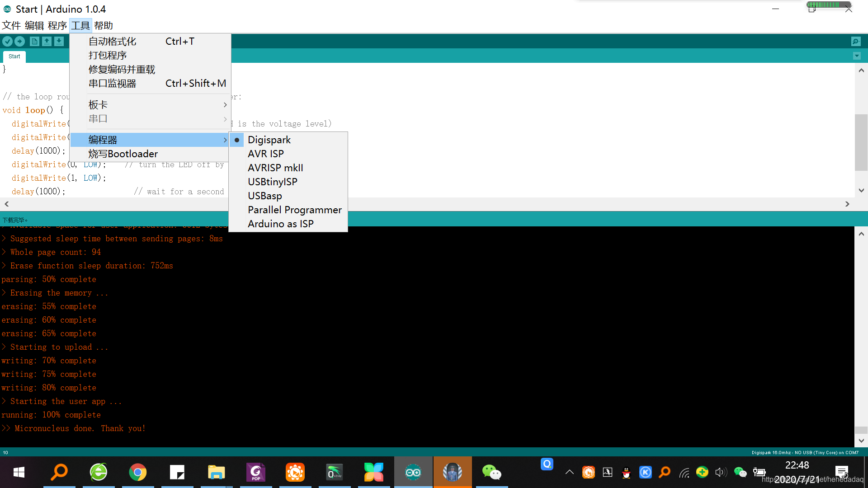868x488 pixels.
Task: Select USBasp programmer
Action: coord(288,196)
